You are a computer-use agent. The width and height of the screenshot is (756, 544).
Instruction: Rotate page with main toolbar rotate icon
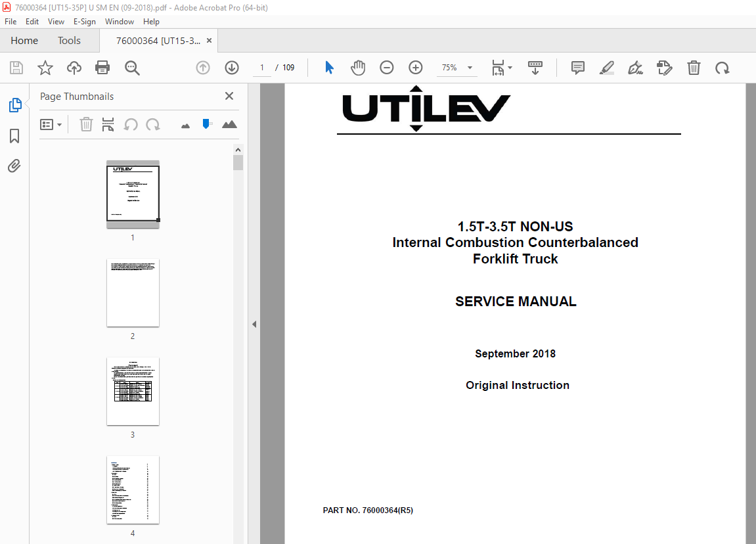coord(723,68)
